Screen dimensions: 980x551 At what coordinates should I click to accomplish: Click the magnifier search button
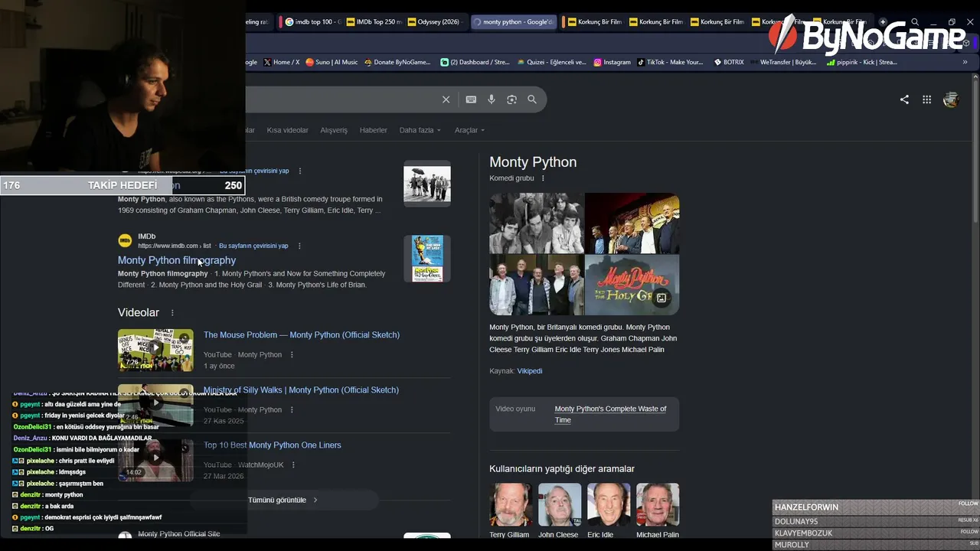coord(532,99)
